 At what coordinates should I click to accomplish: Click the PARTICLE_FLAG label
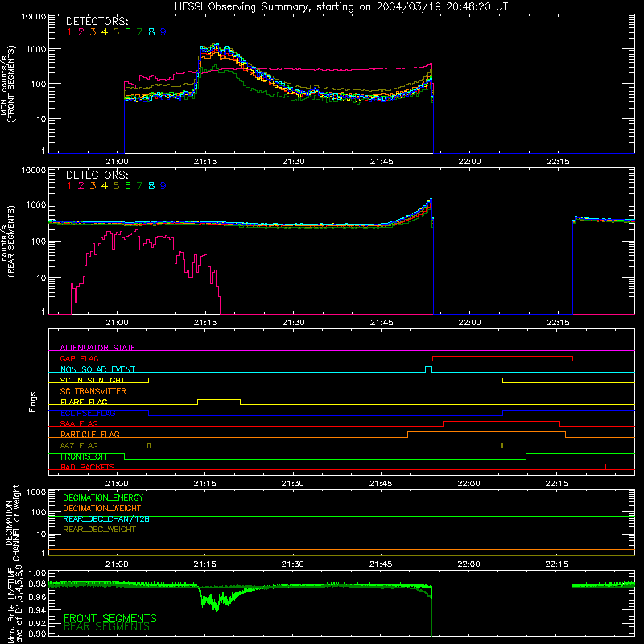90,434
